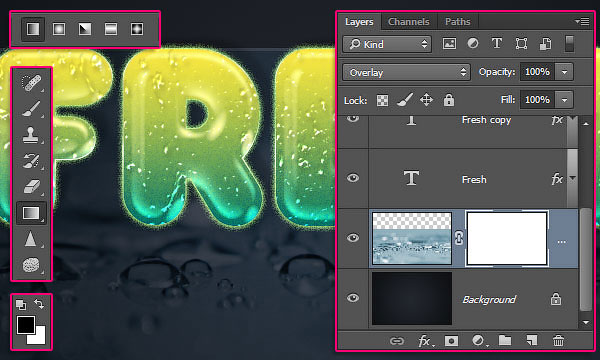
Task: Open the foreground black color swatch
Action: coord(26,325)
